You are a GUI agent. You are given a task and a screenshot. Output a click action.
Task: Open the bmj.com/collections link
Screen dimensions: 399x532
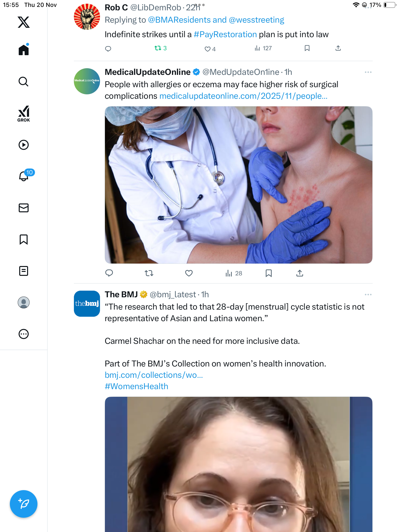(154, 375)
